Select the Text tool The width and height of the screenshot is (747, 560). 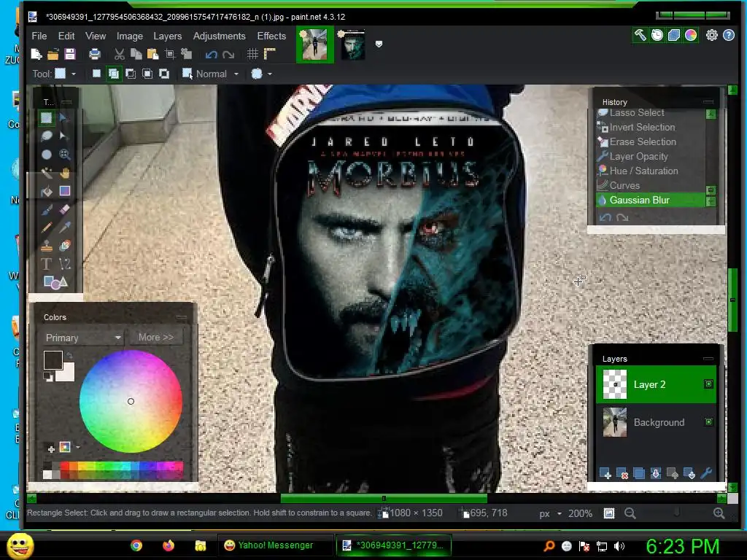[x=46, y=264]
